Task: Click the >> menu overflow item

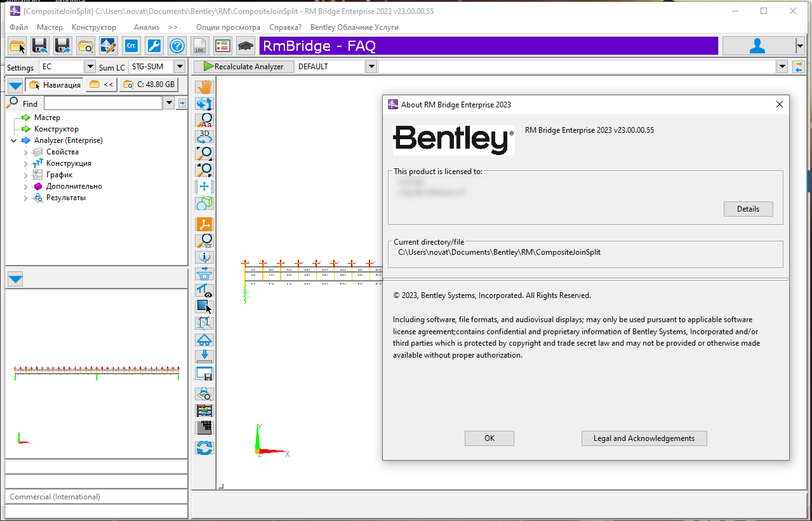Action: pyautogui.click(x=173, y=27)
